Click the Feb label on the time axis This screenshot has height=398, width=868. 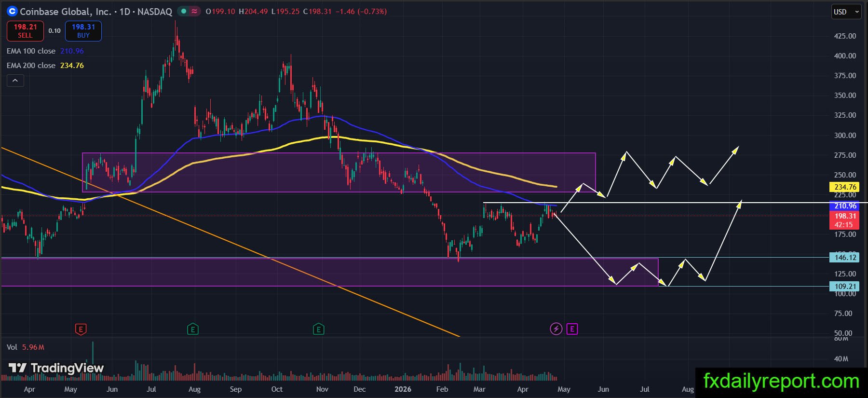click(x=442, y=389)
